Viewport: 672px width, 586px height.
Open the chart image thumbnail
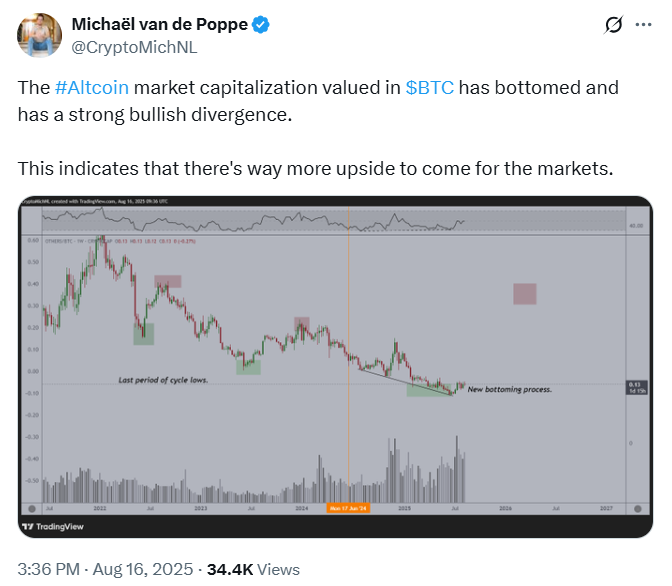(336, 367)
